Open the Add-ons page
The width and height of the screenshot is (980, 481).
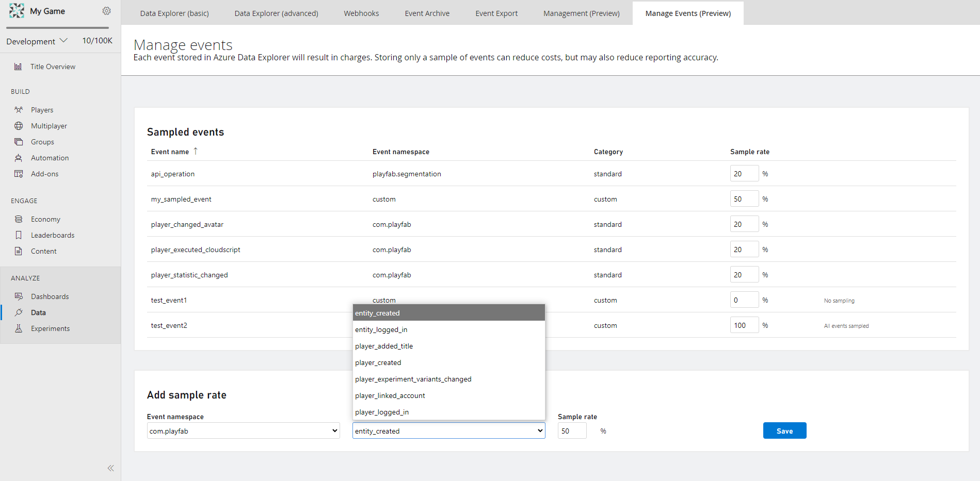click(x=44, y=174)
